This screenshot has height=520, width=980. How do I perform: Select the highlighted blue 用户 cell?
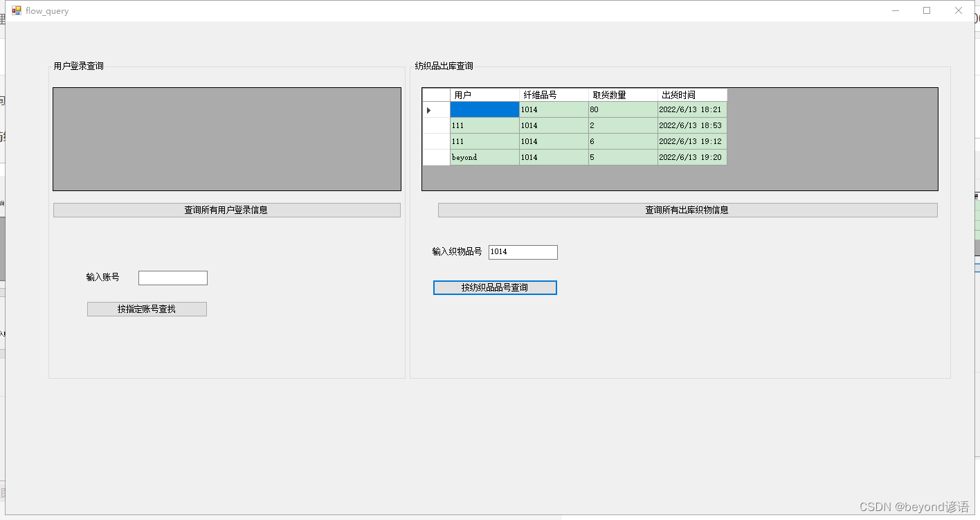tap(484, 109)
